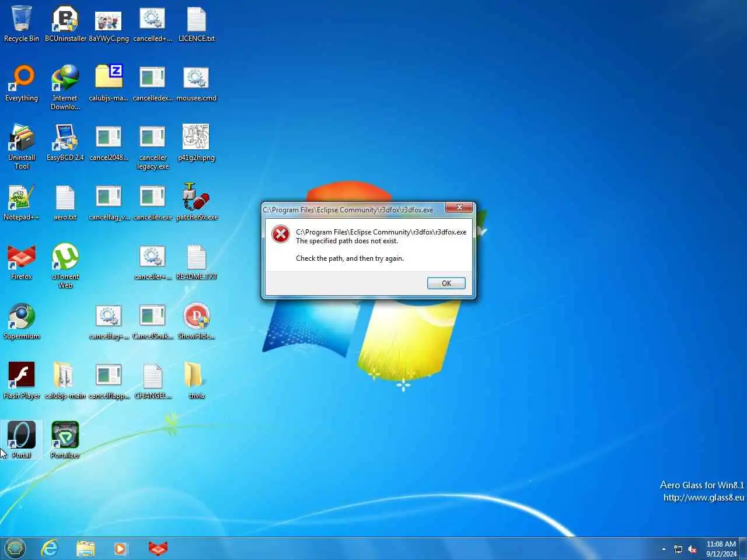Image resolution: width=747 pixels, height=560 pixels.
Task: Select the canceller+... batch file icon
Action: click(152, 262)
